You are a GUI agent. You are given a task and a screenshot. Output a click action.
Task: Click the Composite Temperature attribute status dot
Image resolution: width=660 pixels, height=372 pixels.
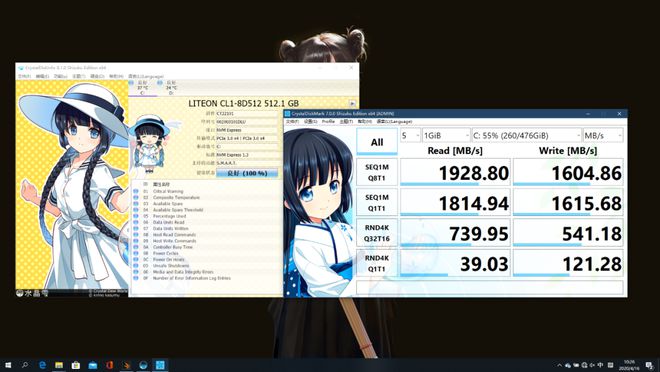pos(136,197)
